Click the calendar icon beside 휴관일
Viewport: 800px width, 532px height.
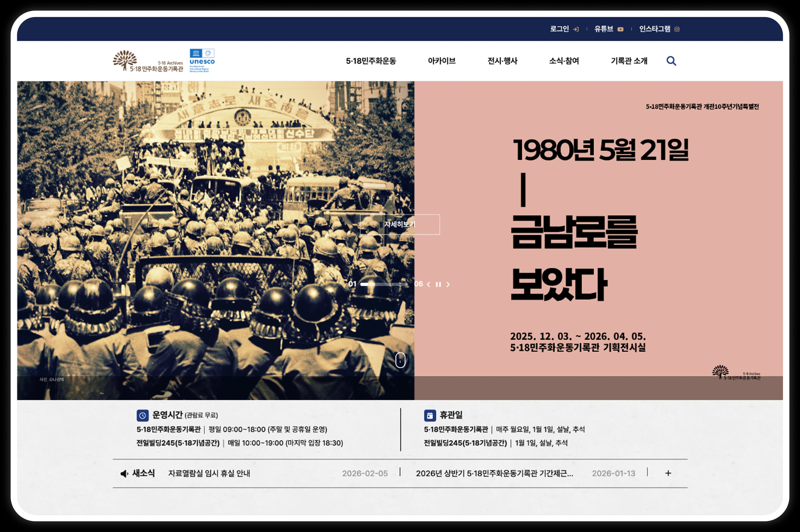click(430, 415)
